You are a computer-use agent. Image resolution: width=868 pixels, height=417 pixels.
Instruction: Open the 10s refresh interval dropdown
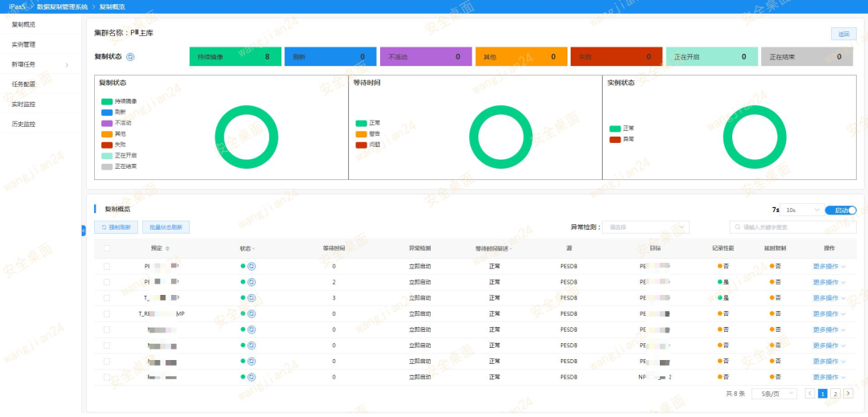coord(801,211)
